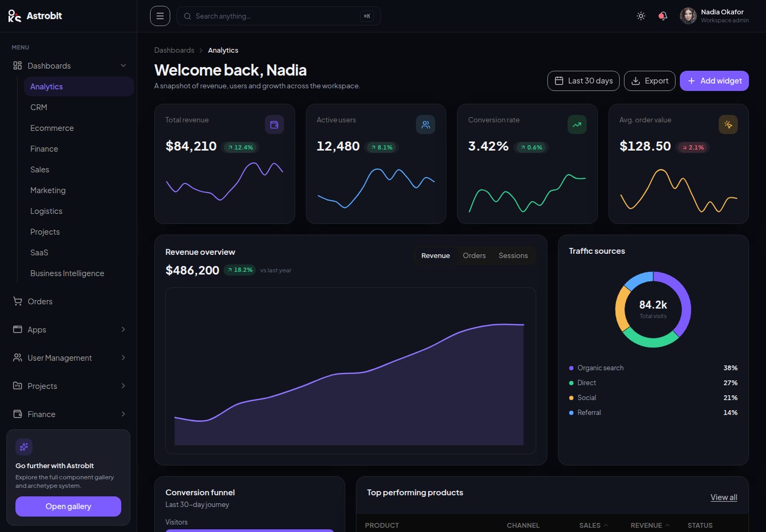The image size is (766, 532).
Task: Expand the main Finance submenu chevron
Action: [123, 414]
